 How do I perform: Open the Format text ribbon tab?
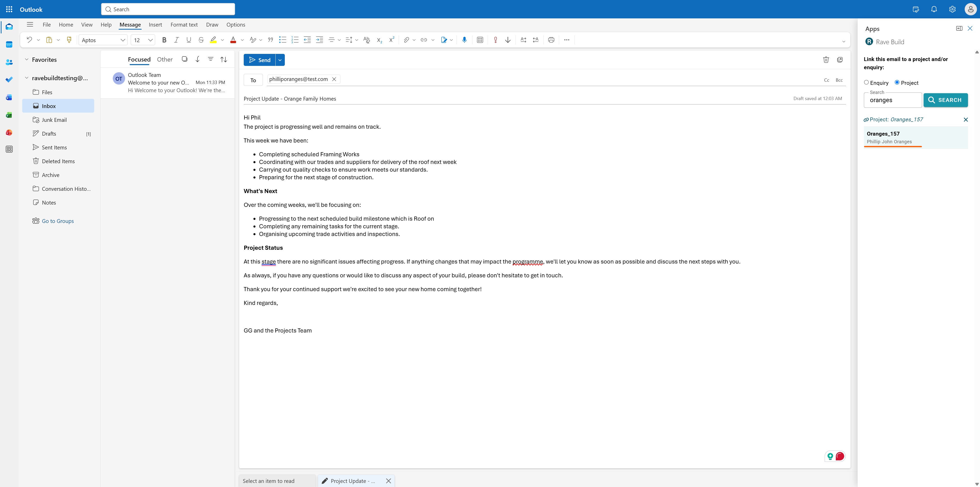pyautogui.click(x=184, y=25)
